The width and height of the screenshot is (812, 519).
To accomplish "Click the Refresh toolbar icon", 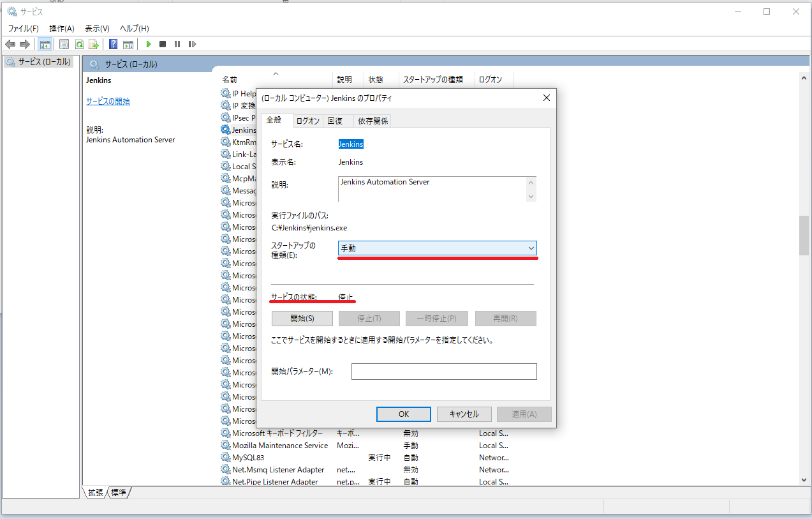I will (79, 44).
